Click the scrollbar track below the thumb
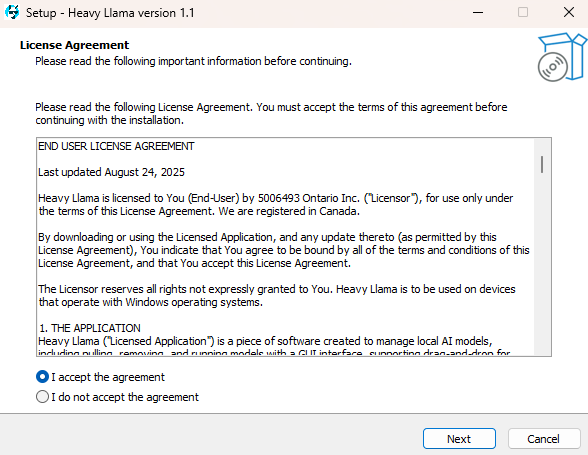 (x=542, y=263)
